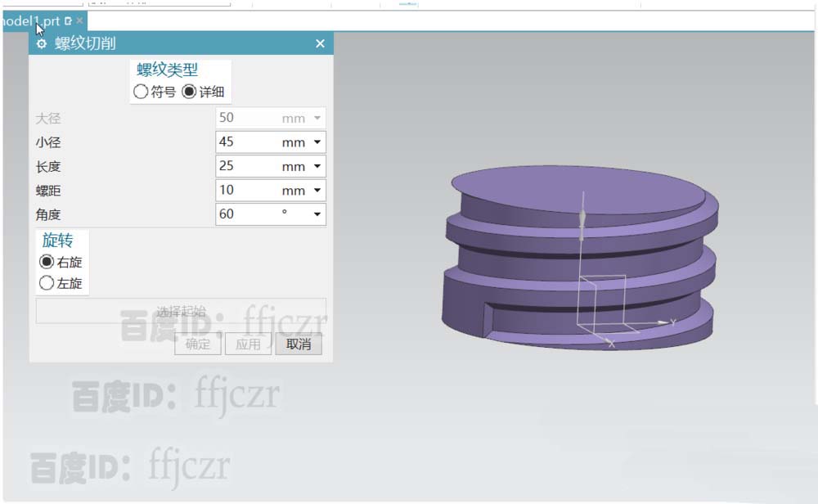818x504 pixels.
Task: Open the 小径 unit dropdown arrow
Action: coord(317,142)
